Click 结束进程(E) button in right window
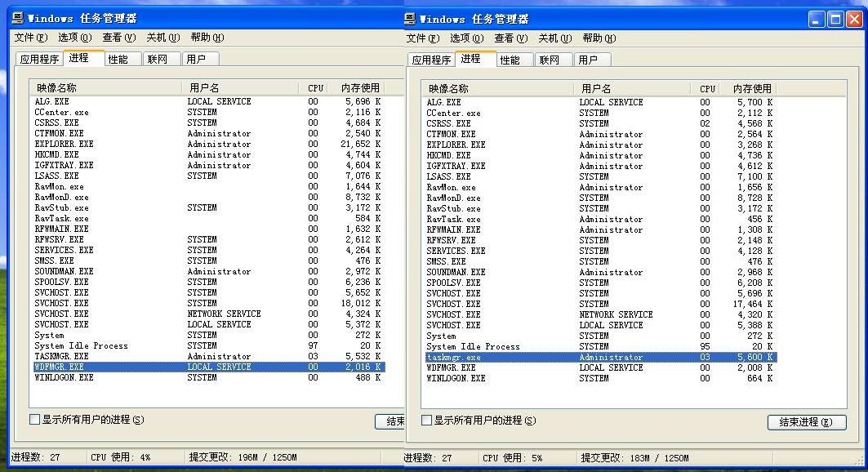 click(x=807, y=422)
